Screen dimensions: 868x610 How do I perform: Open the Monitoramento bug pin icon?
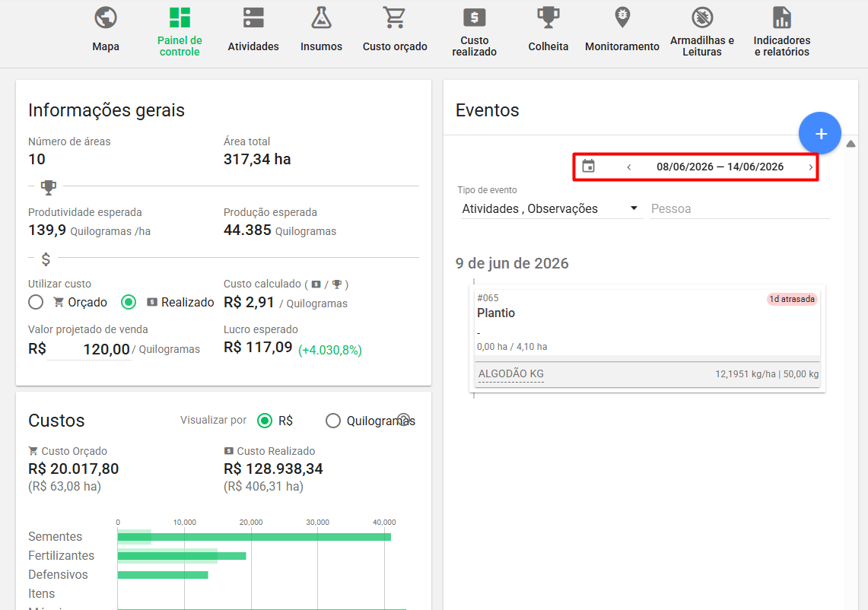622,17
